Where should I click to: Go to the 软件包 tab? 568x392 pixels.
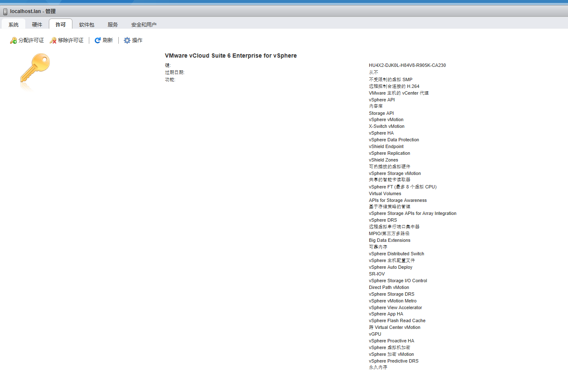point(87,24)
